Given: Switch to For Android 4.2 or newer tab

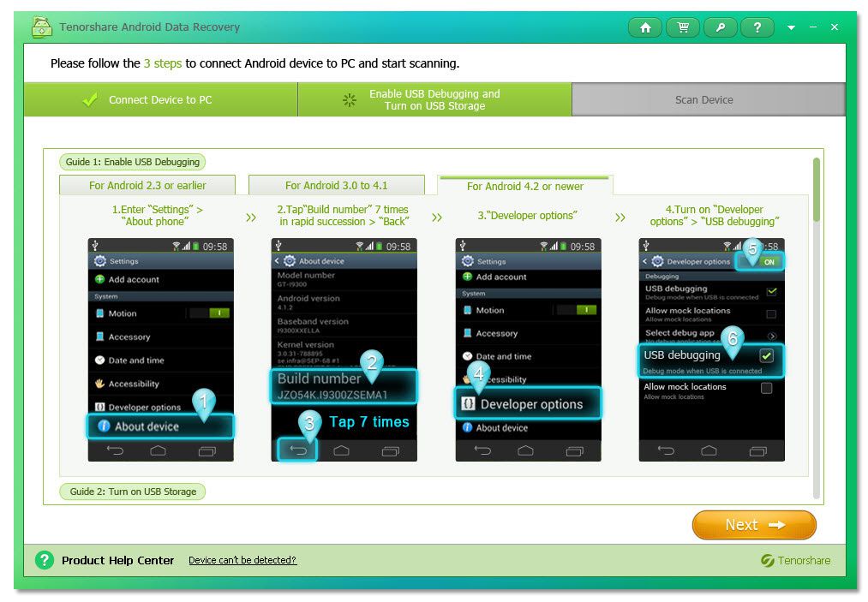Looking at the screenshot, I should coord(524,186).
